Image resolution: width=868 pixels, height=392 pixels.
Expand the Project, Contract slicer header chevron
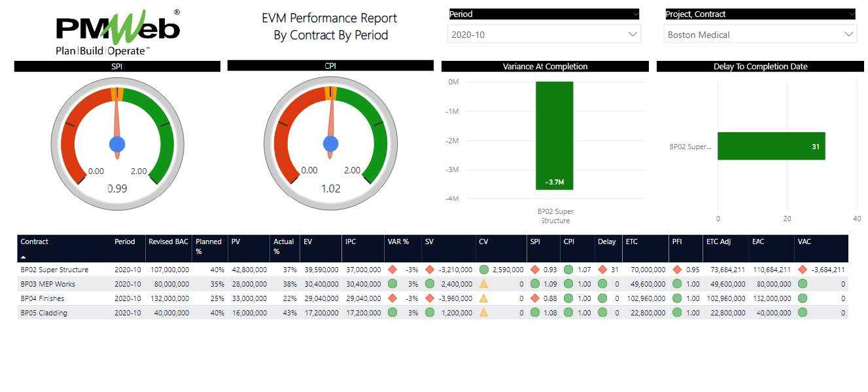(851, 14)
